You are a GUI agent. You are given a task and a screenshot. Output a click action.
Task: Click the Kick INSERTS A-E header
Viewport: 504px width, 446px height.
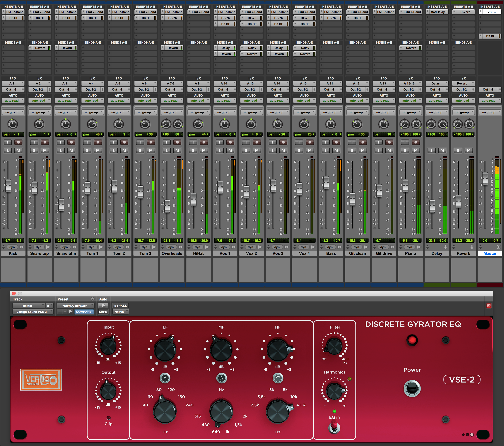pos(13,7)
